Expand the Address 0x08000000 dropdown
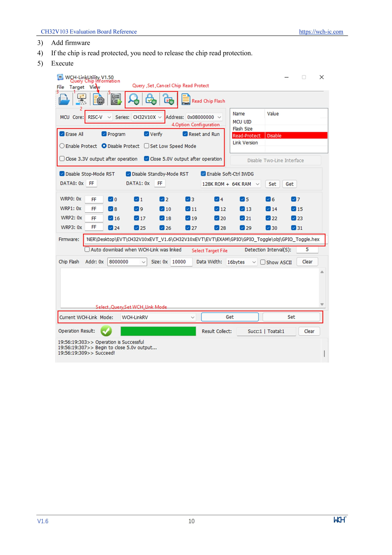 (x=204, y=117)
